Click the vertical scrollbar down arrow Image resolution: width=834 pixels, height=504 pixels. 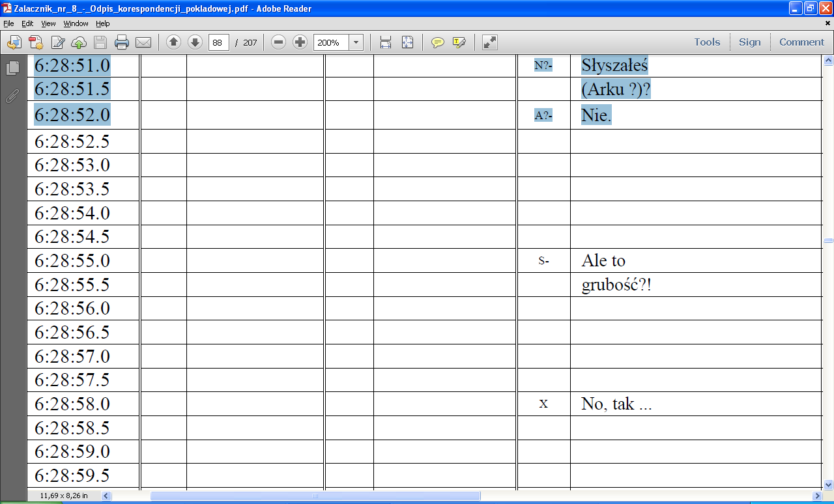[x=828, y=484]
